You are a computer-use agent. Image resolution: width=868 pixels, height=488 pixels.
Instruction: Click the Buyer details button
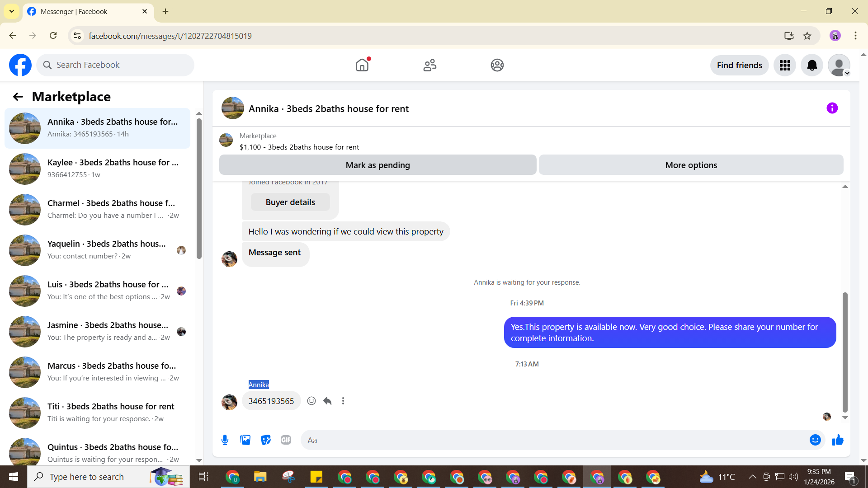290,202
